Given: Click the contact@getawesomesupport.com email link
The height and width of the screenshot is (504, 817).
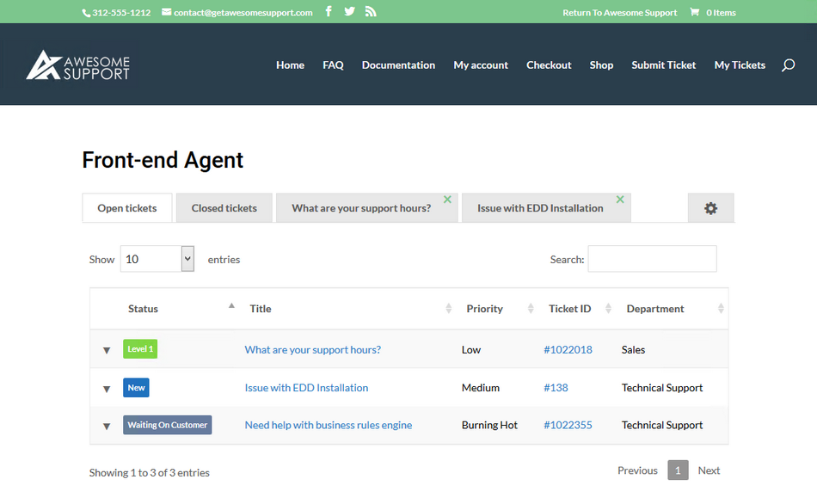Looking at the screenshot, I should tap(243, 13).
